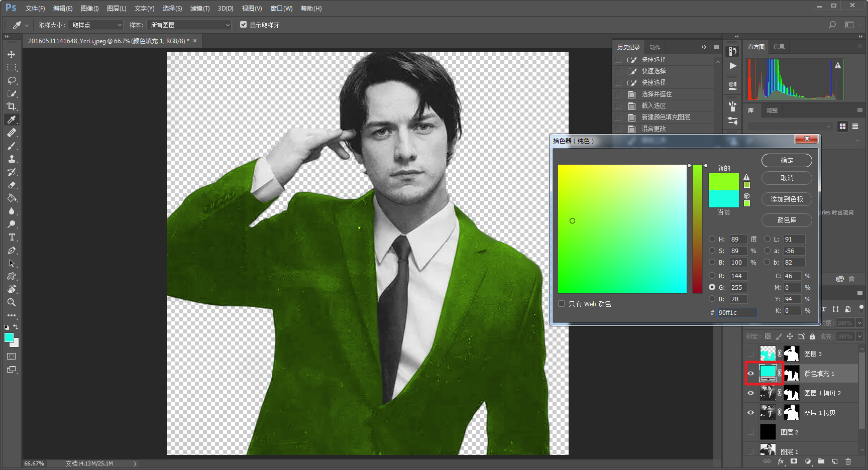Enable 只有 Web 颜色 checkbox

[561, 304]
